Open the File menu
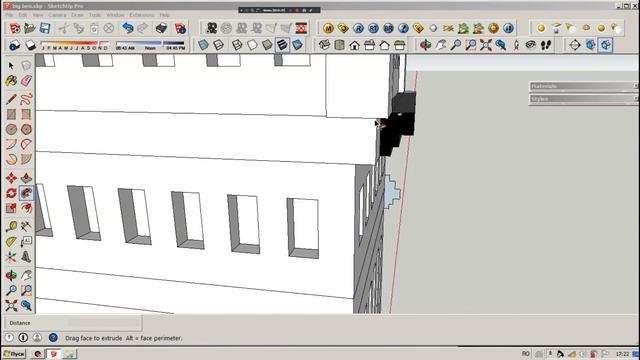The image size is (640, 360). (x=9, y=15)
